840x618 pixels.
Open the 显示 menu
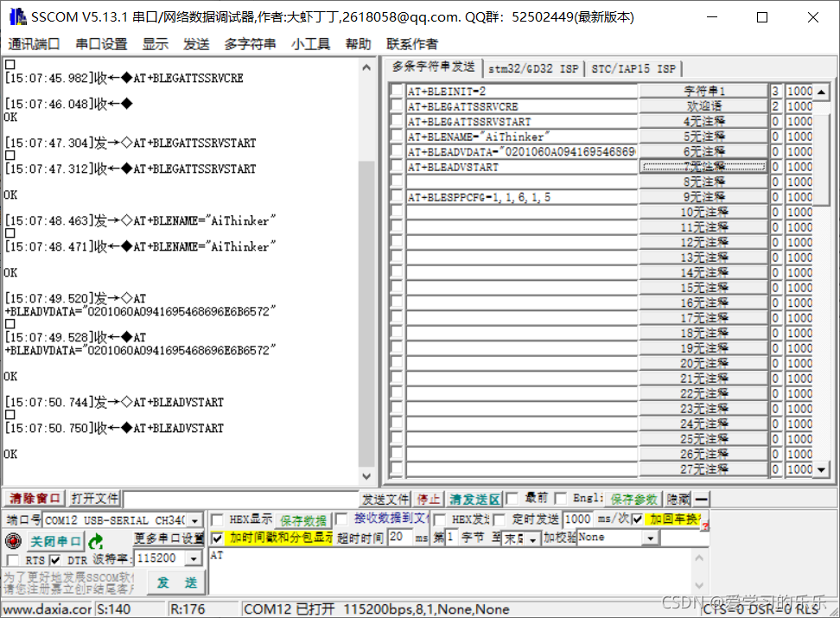pyautogui.click(x=156, y=44)
